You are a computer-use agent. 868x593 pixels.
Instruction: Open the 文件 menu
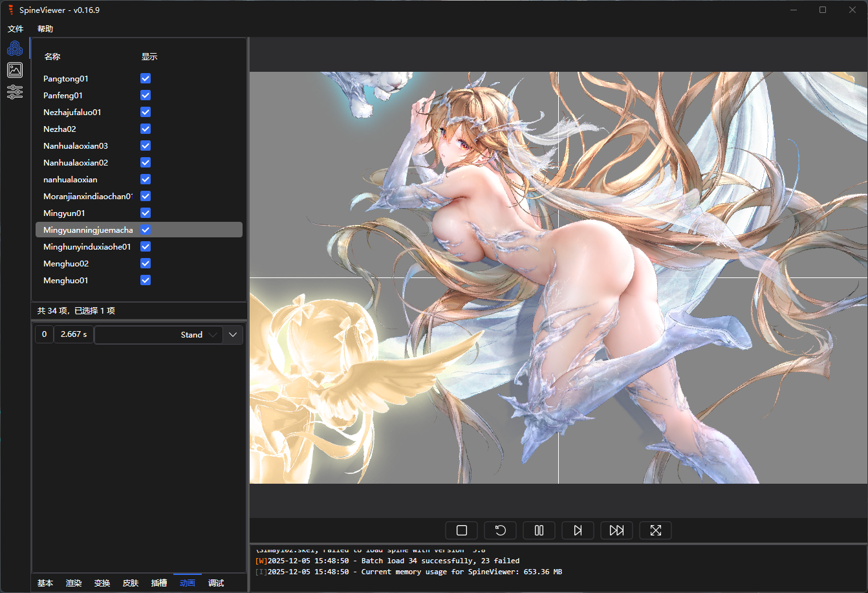tap(16, 29)
